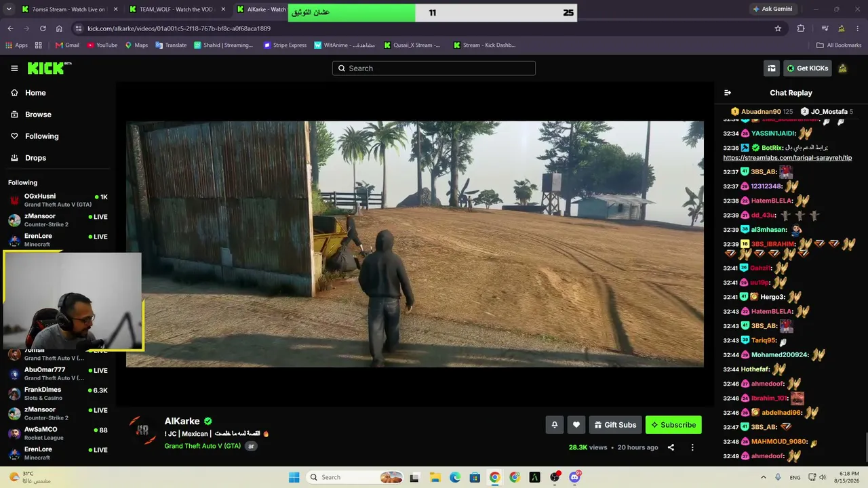Open the Grand Theft Auto V (GTA) category link
The width and height of the screenshot is (868, 488).
click(203, 446)
